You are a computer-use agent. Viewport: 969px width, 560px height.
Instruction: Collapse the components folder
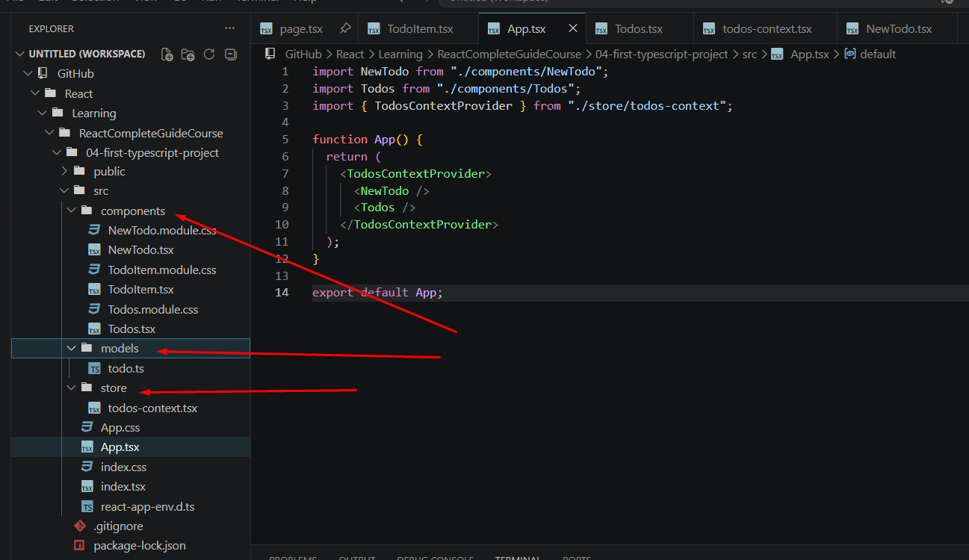pos(72,211)
